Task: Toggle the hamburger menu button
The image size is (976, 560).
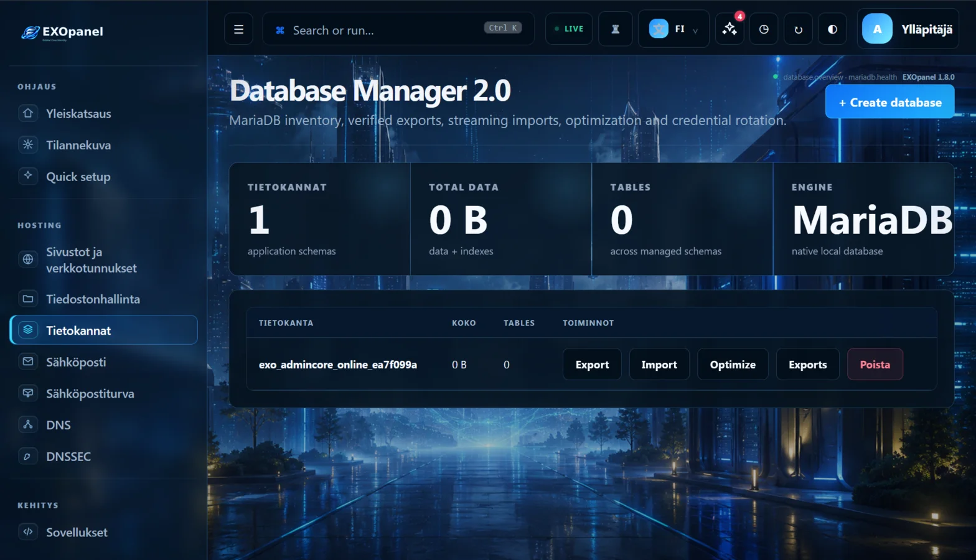Action: pos(238,29)
